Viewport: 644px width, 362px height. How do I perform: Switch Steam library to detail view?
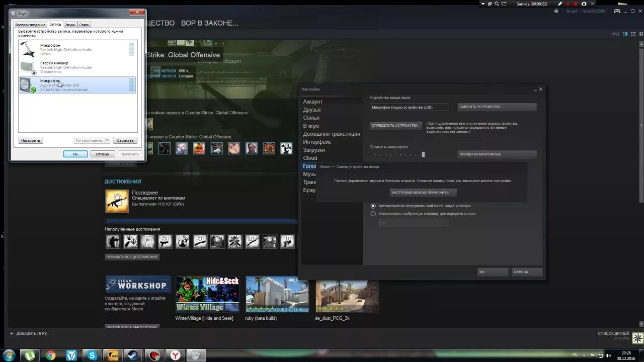coord(625,34)
